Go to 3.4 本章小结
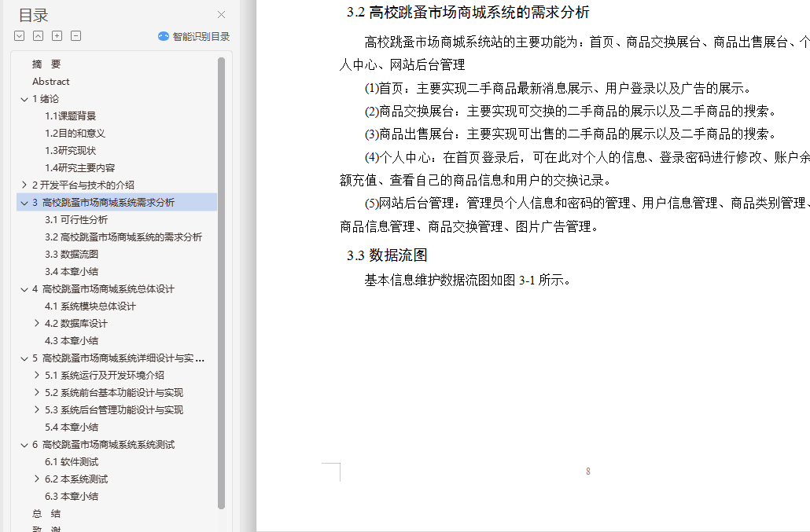This screenshot has width=810, height=532. click(72, 271)
